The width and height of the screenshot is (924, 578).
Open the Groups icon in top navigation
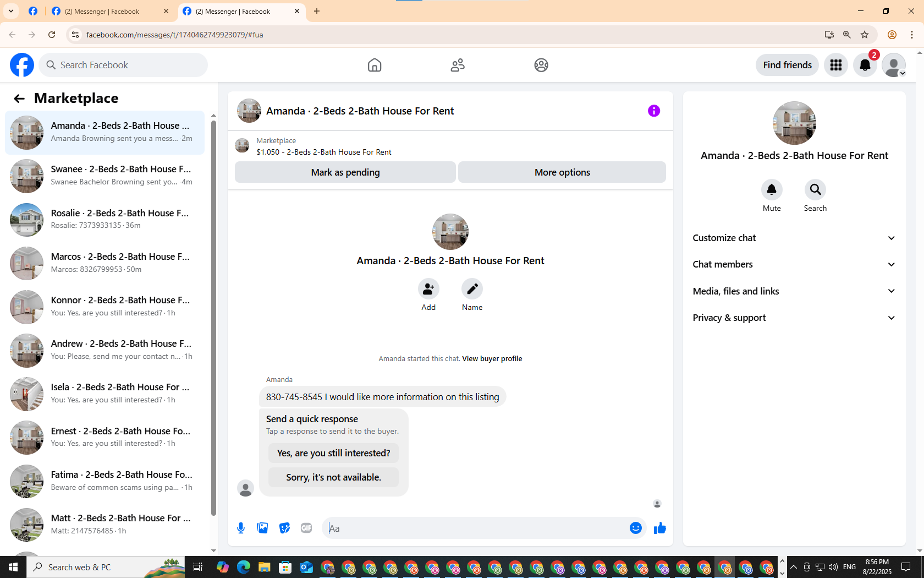pyautogui.click(x=541, y=65)
